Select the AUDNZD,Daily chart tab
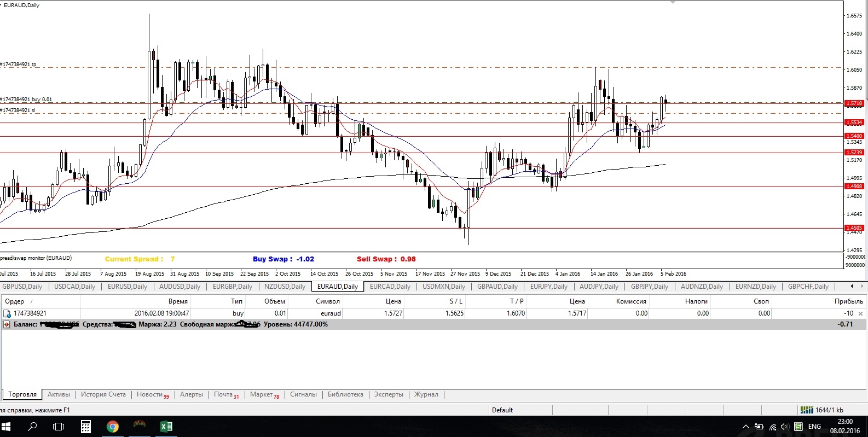This screenshot has width=868, height=437. pos(702,287)
